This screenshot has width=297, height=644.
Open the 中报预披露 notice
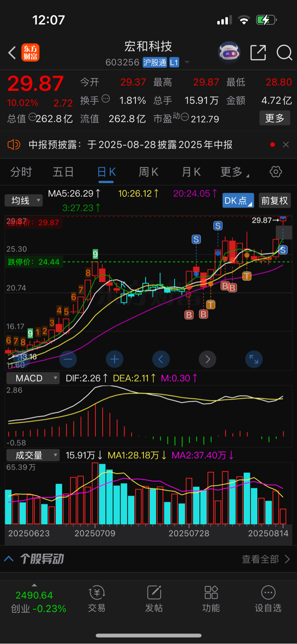(130, 145)
